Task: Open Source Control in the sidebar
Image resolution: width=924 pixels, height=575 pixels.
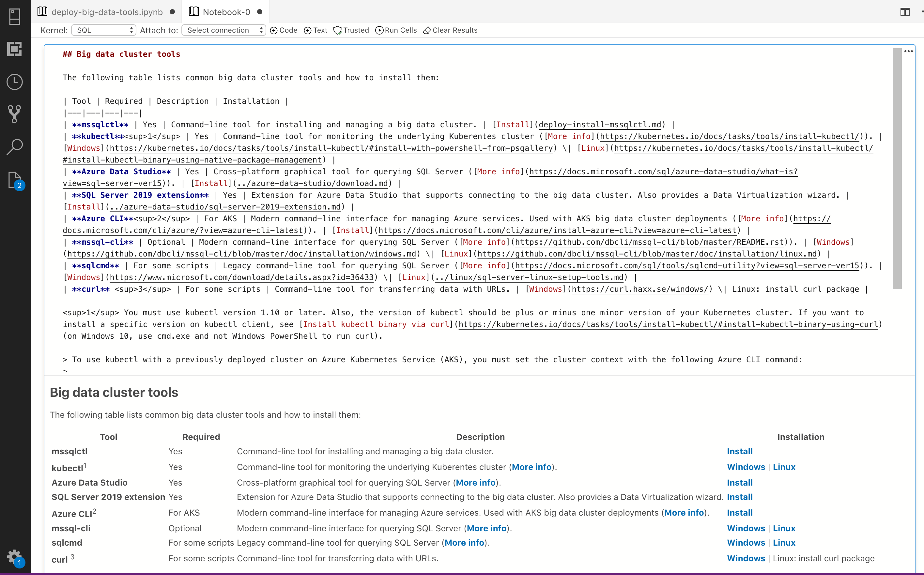Action: tap(14, 114)
